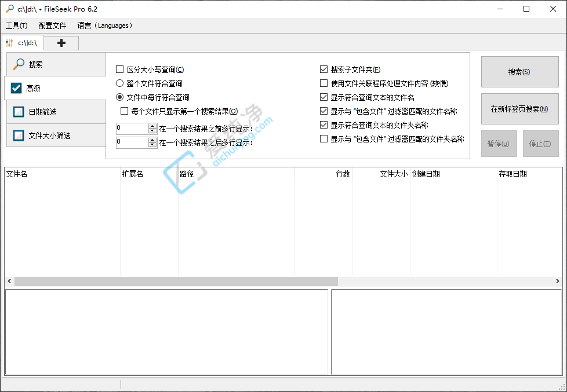567x392 pixels.
Task: Open the 语言 (Languages) menu
Action: 105,25
